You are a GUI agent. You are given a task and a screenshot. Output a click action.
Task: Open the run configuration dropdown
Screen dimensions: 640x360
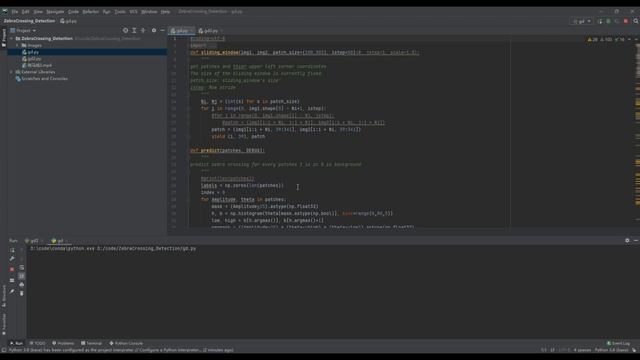(582, 21)
